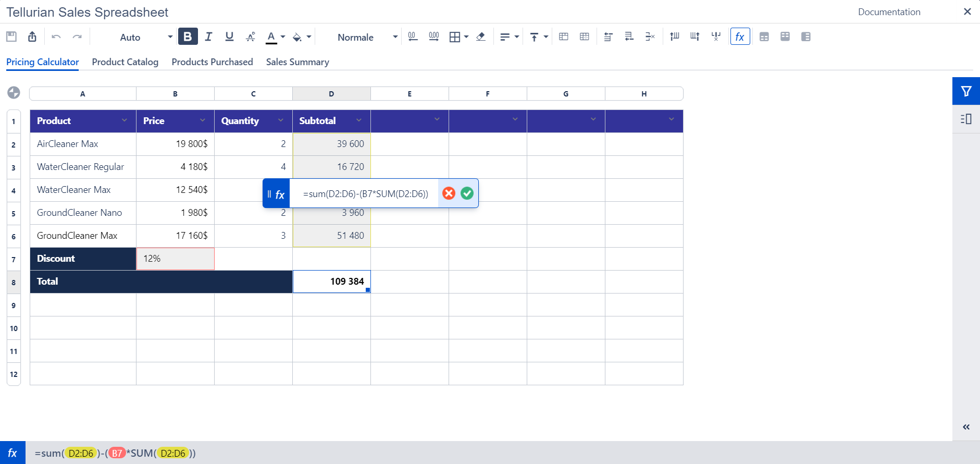Select the Discount cell showing 12%
Viewport: 980px width, 464px height.
[175, 259]
